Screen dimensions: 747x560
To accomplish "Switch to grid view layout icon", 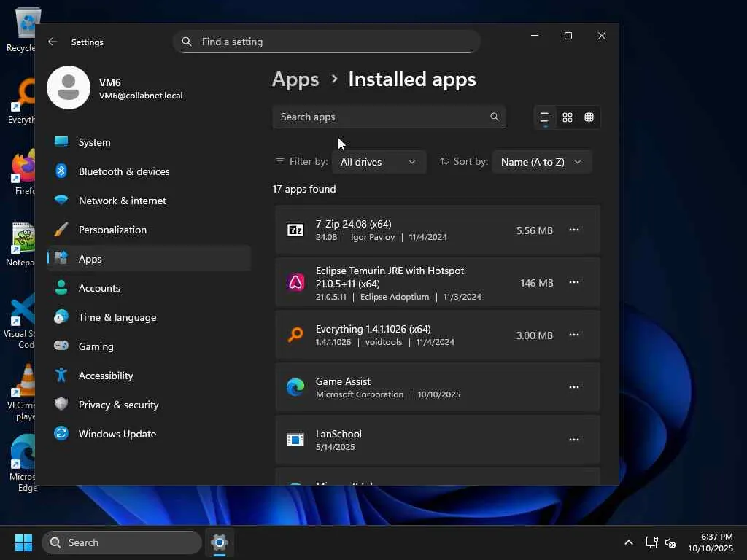I will click(x=568, y=117).
